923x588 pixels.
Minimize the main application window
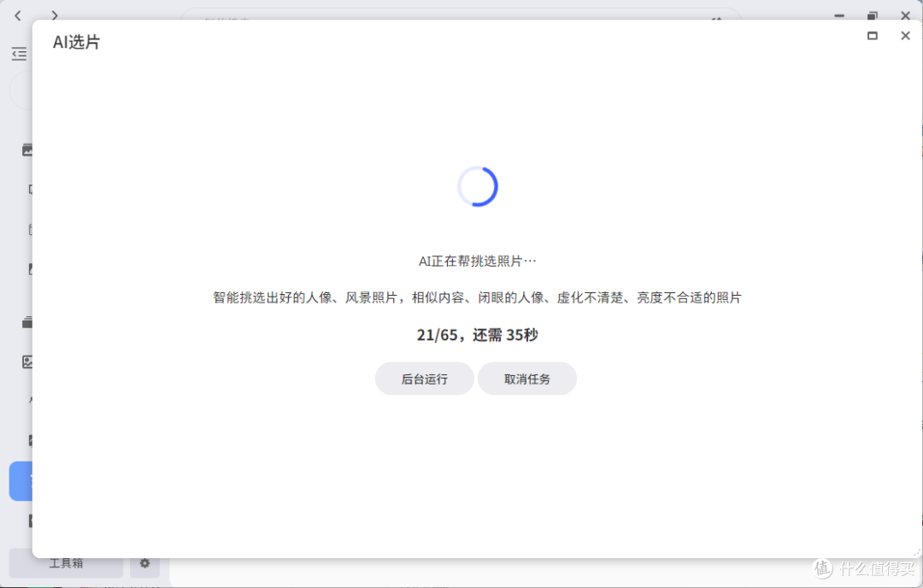[839, 15]
